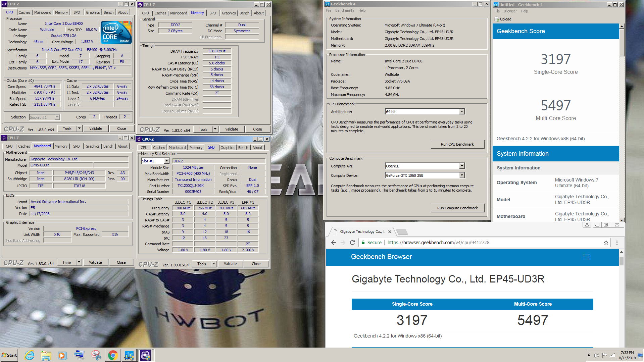Close the Gigabyte Technology Chrome tab
The height and width of the screenshot is (362, 644).
tap(390, 232)
